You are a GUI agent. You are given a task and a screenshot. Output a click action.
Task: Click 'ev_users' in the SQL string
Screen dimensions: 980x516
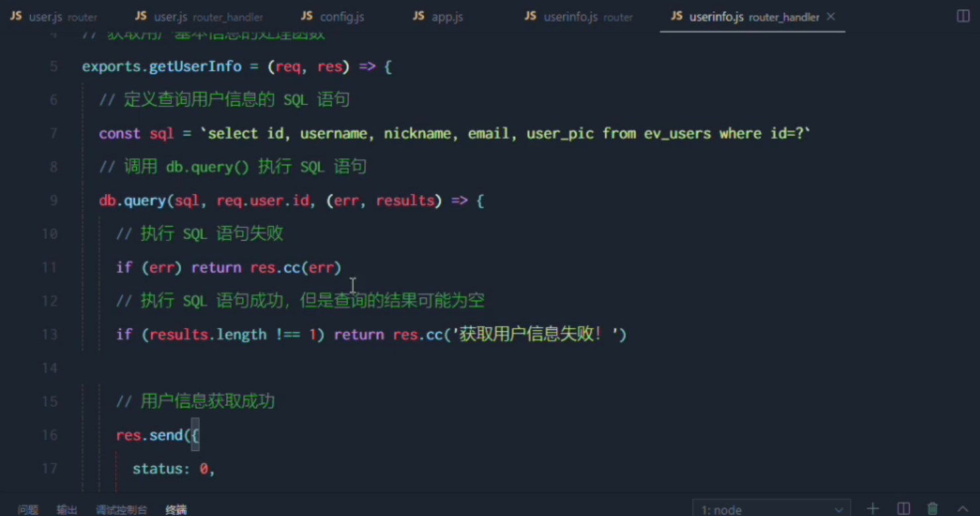point(677,134)
